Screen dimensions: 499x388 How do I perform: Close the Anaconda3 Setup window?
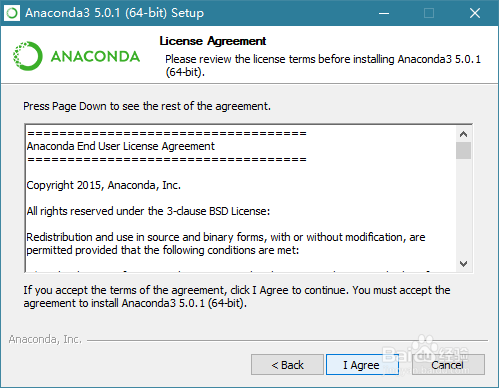click(x=475, y=13)
